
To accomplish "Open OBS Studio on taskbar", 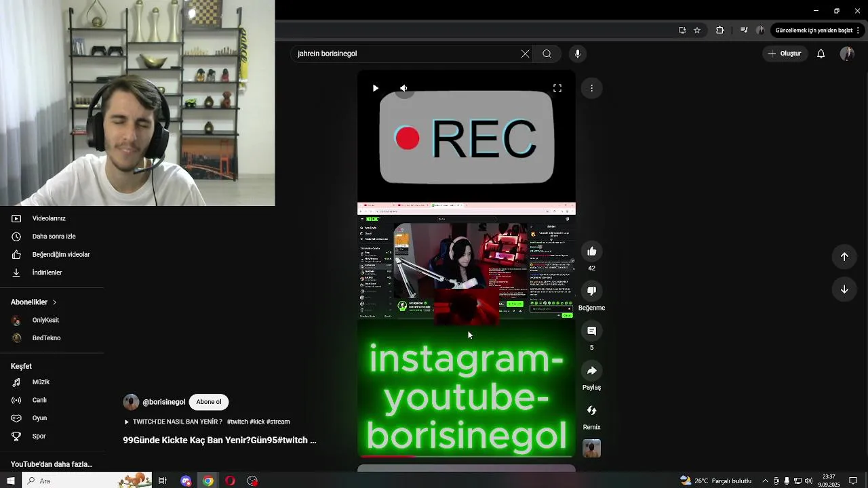I will tap(253, 481).
